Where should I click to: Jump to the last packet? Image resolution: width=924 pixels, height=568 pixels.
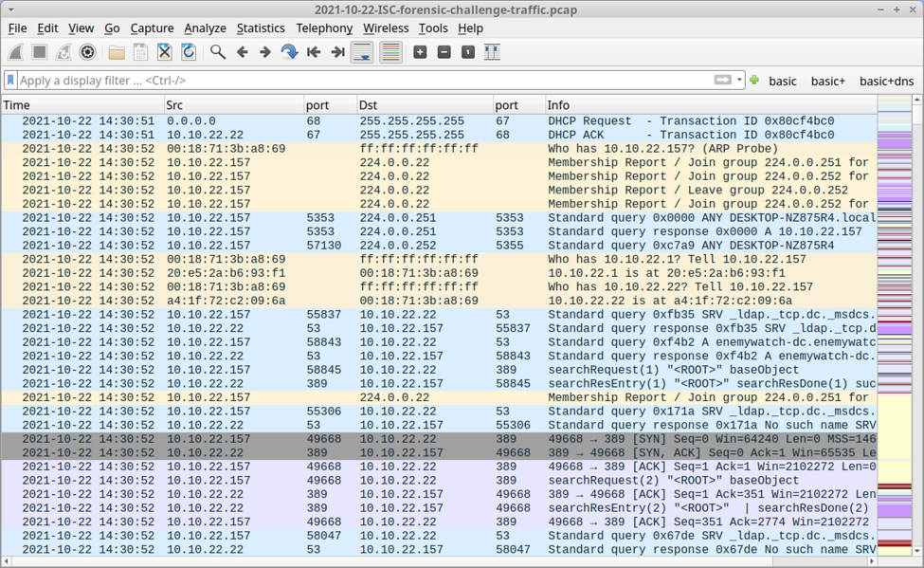click(x=337, y=52)
